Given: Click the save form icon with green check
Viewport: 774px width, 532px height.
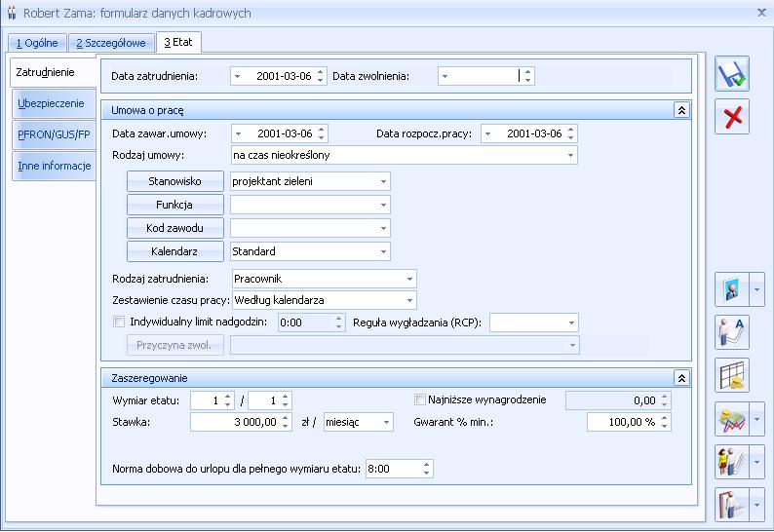Looking at the screenshot, I should click(732, 73).
